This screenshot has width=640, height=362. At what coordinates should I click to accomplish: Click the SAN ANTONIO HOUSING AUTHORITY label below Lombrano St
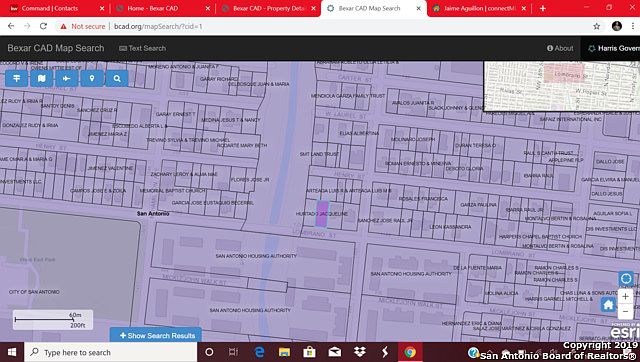(256, 256)
